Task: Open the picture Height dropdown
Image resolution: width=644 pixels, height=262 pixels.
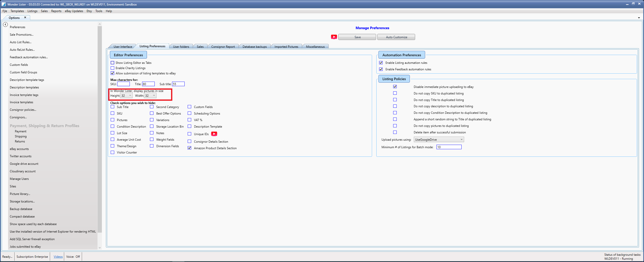Action: point(126,96)
